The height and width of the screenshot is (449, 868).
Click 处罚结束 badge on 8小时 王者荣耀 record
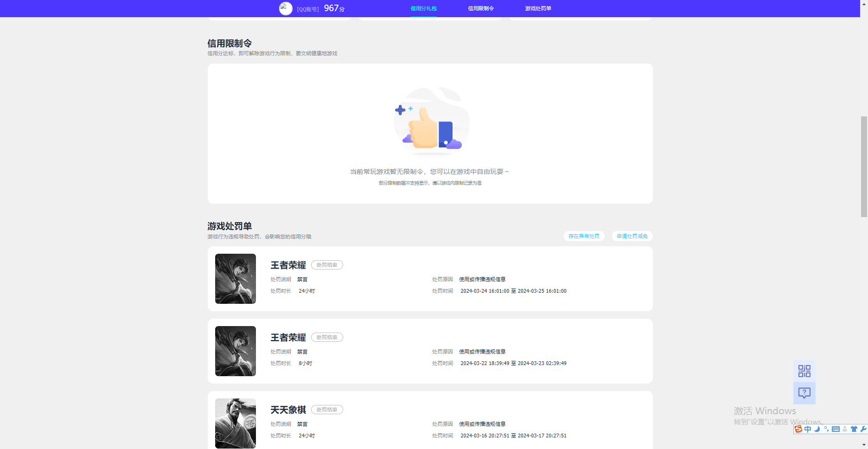(327, 337)
